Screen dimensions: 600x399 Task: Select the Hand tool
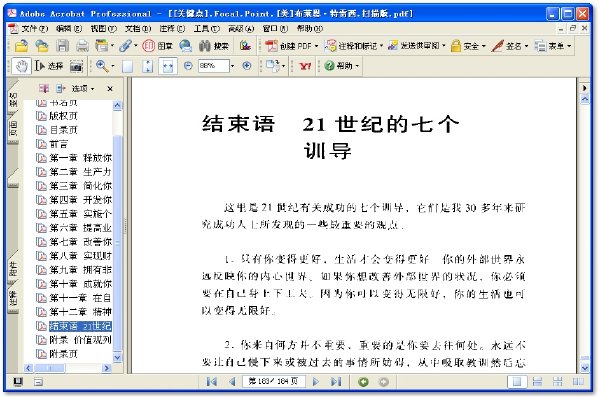(21, 66)
